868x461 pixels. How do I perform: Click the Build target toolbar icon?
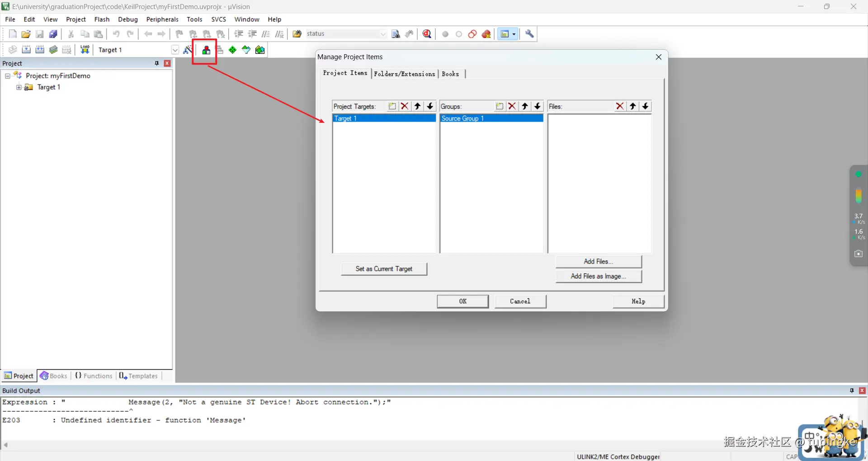[26, 50]
